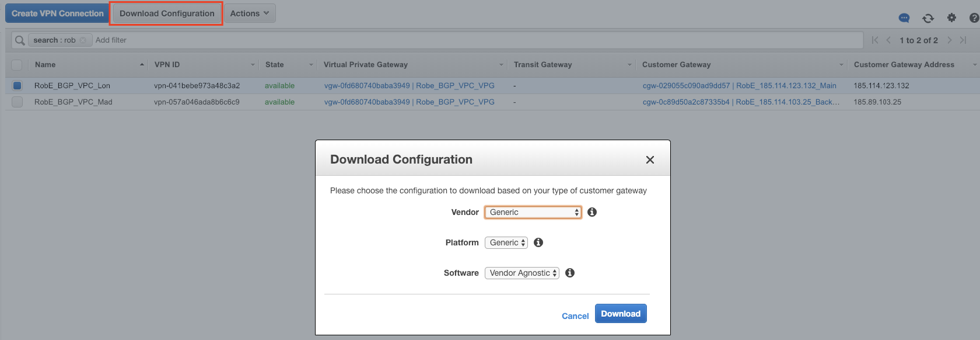
Task: Click the Cancel link
Action: coord(575,316)
